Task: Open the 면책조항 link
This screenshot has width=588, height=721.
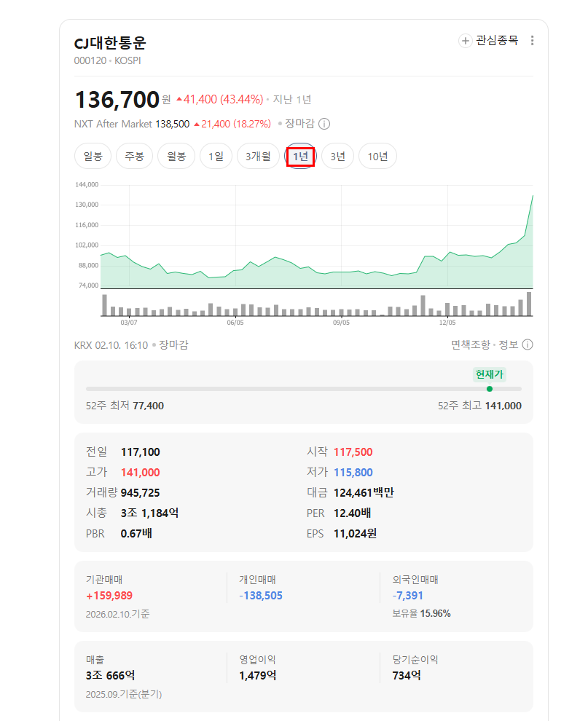Action: click(471, 344)
